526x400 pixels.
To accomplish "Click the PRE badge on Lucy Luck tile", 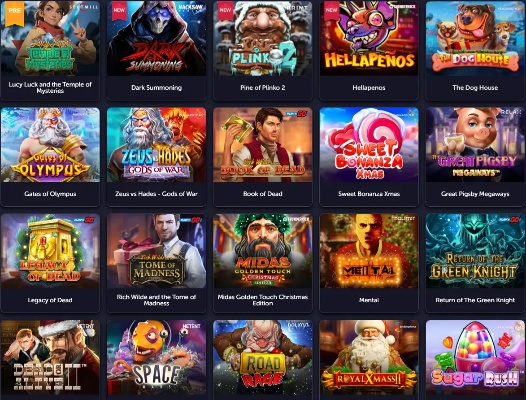I will pyautogui.click(x=14, y=13).
